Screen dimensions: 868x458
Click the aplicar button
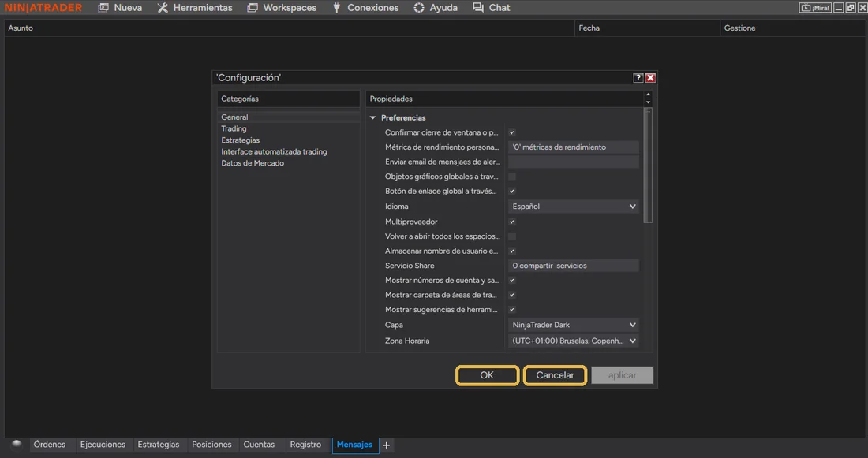coord(623,375)
